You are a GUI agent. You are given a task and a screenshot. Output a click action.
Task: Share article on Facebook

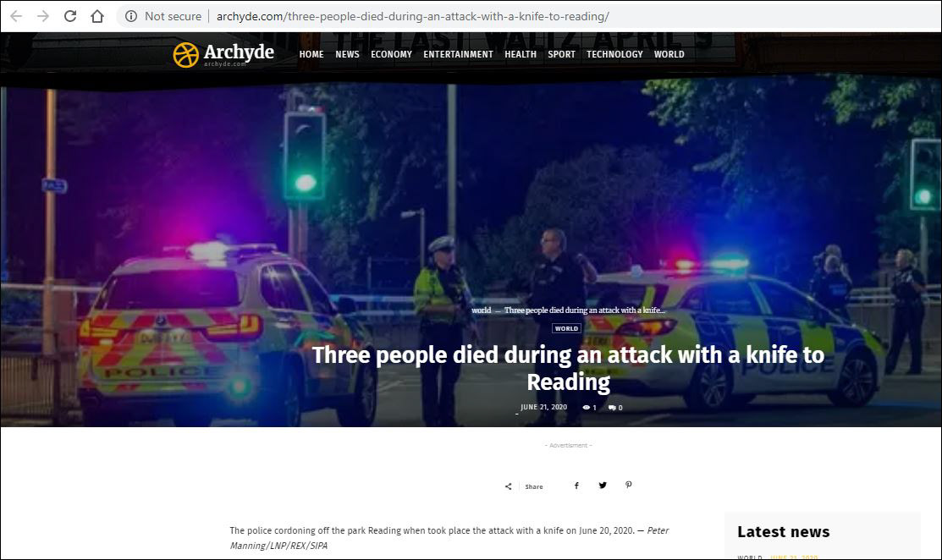576,486
